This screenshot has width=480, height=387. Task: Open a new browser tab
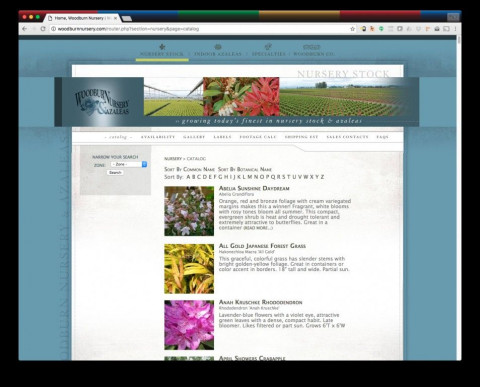click(x=127, y=18)
